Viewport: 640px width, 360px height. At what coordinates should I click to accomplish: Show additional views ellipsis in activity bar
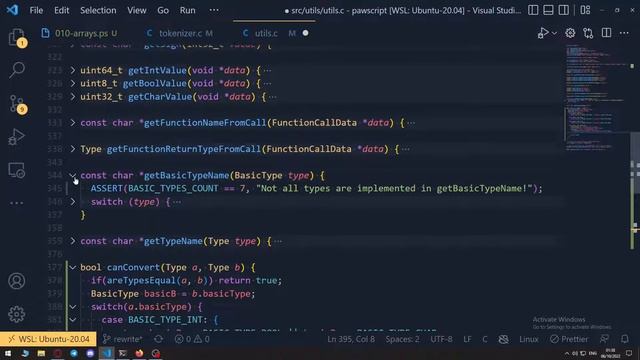pyautogui.click(x=17, y=203)
